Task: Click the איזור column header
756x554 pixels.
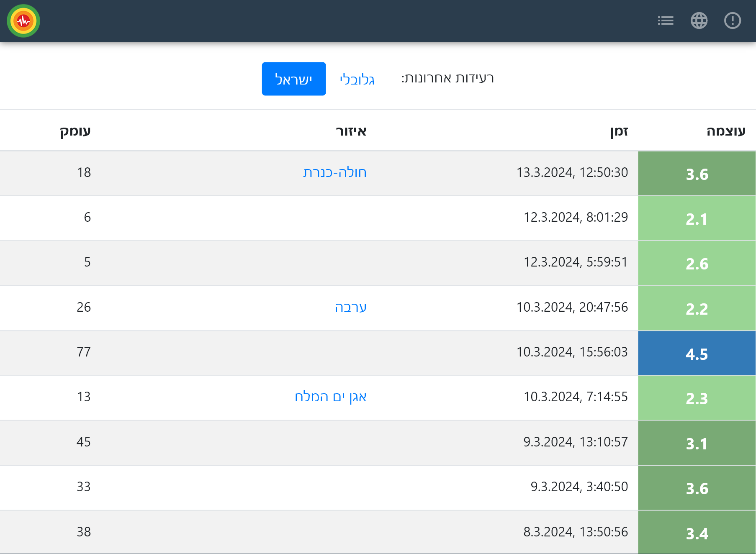Action: pos(351,131)
